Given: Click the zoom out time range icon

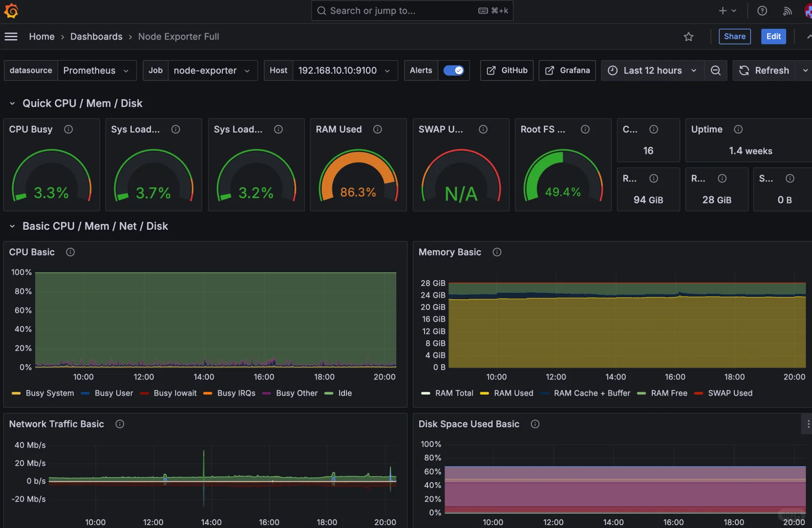Looking at the screenshot, I should (716, 70).
